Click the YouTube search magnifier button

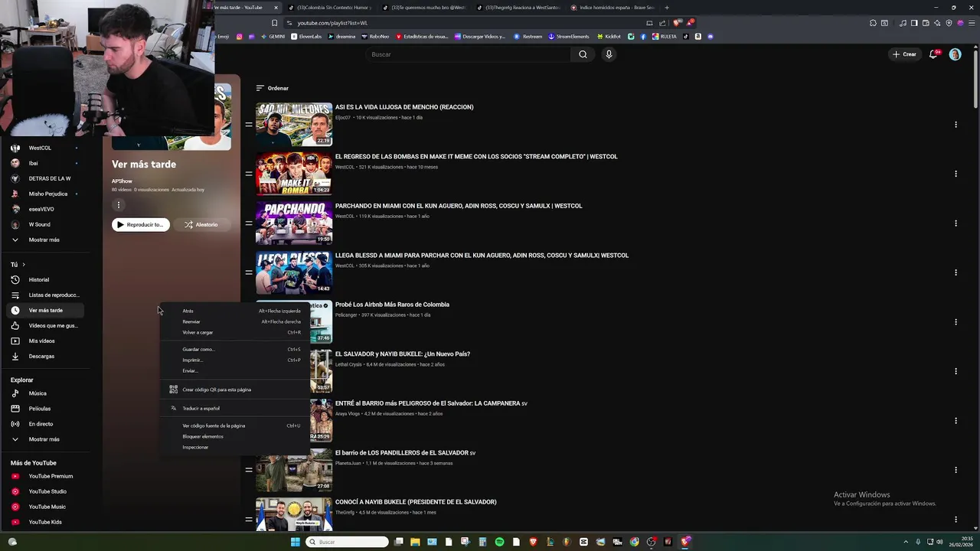click(x=583, y=54)
